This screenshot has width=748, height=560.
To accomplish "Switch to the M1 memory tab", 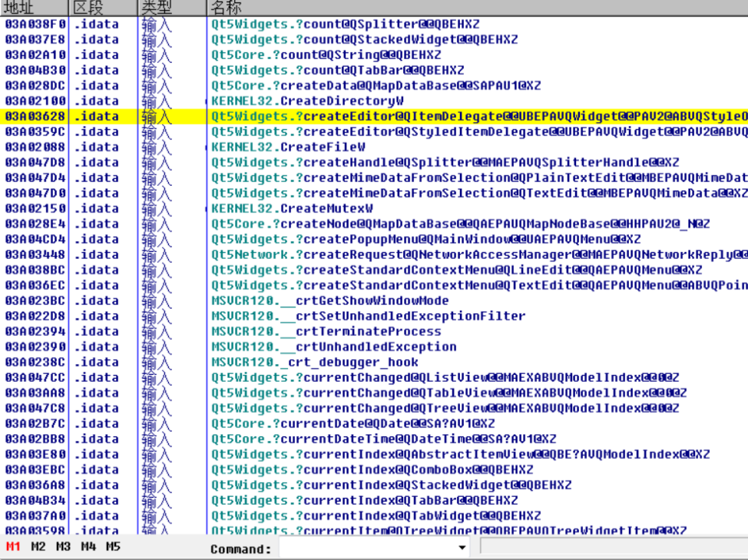I will [x=13, y=547].
